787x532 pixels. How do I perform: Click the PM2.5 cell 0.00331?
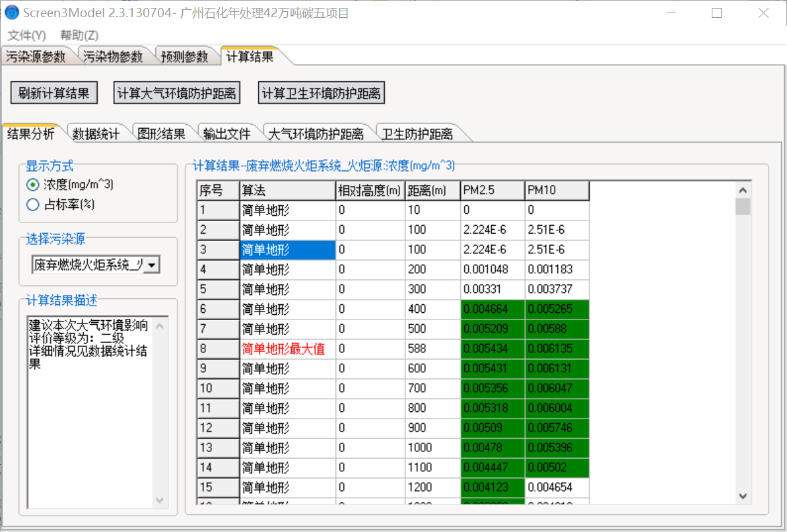493,289
